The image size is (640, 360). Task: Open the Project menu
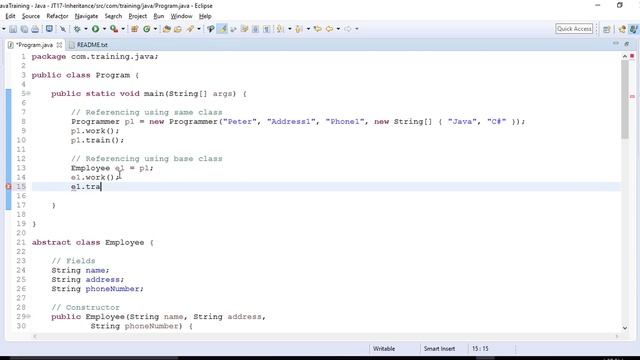click(x=138, y=16)
